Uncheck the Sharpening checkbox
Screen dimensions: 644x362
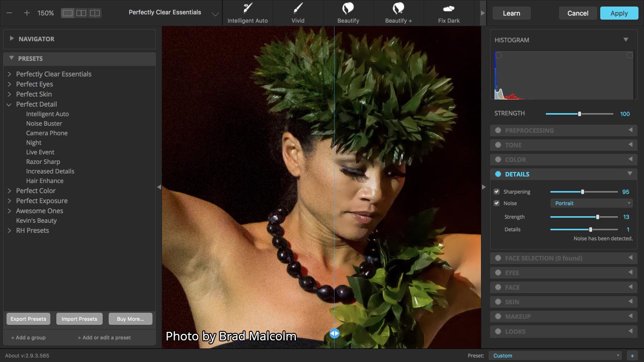[497, 192]
